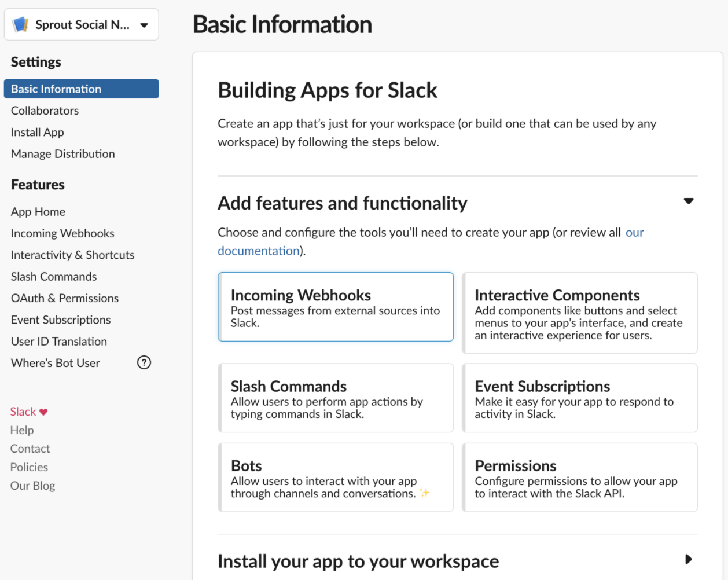Select Incoming Webhooks in sidebar
728x580 pixels.
(62, 233)
